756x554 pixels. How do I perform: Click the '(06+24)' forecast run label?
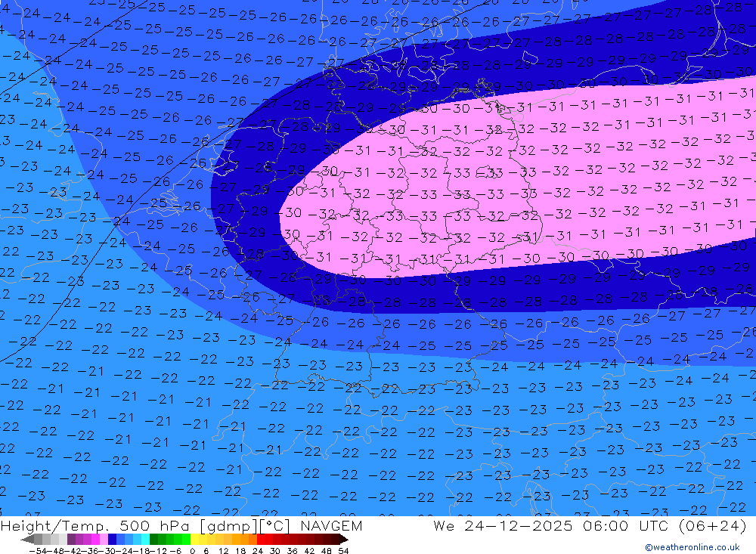click(712, 525)
